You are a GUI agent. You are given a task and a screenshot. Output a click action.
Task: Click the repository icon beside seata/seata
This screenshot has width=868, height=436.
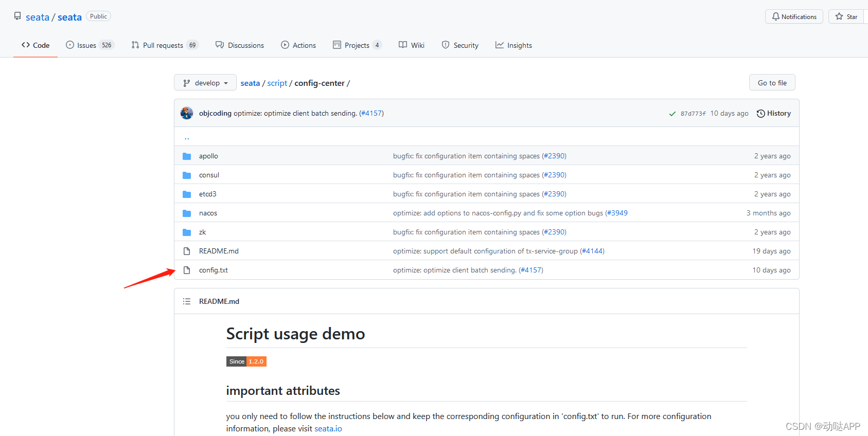(17, 16)
